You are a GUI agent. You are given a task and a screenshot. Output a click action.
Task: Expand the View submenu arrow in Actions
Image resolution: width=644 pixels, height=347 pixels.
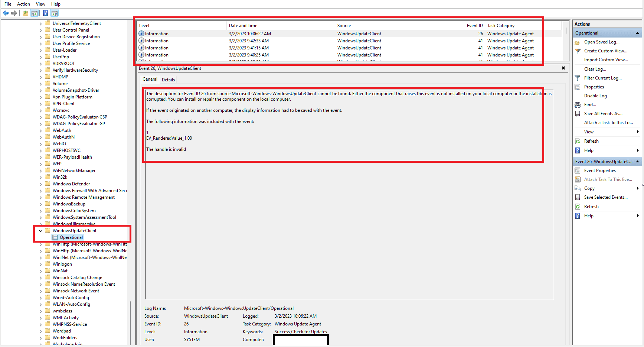(638, 132)
